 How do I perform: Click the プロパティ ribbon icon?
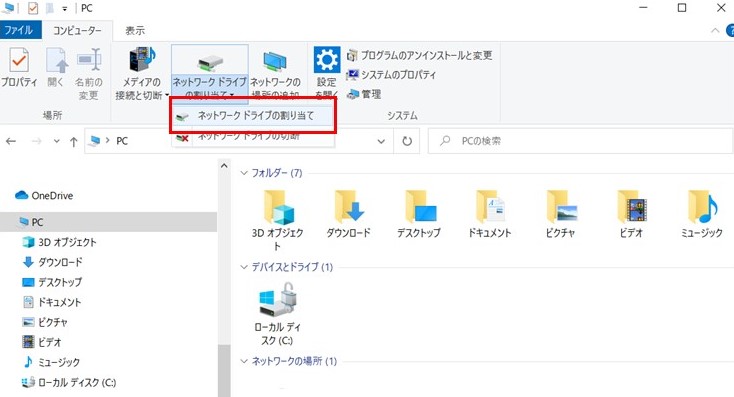pos(19,68)
